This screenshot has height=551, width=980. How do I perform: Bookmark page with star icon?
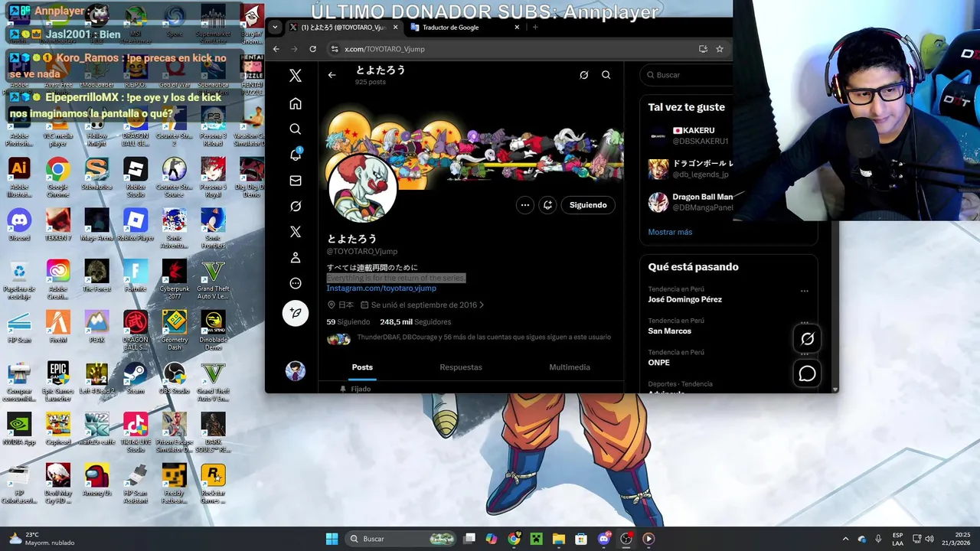720,49
